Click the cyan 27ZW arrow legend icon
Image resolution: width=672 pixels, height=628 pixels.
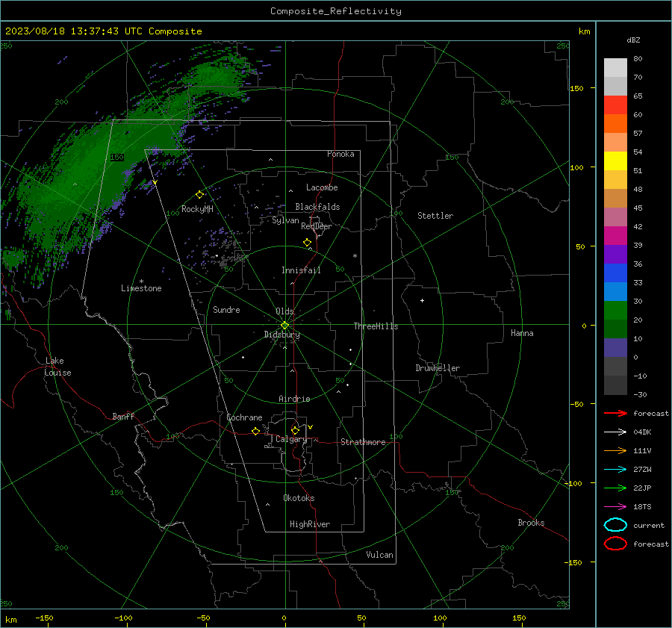[615, 470]
